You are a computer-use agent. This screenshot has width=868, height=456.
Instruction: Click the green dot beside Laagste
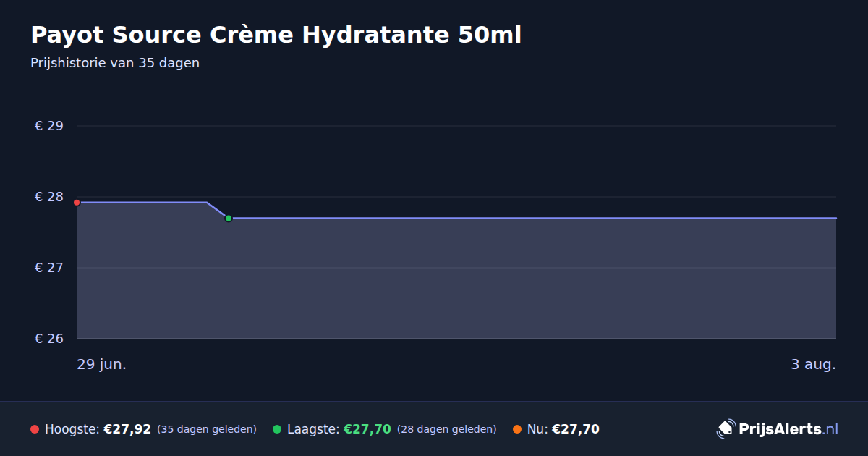[x=277, y=429]
